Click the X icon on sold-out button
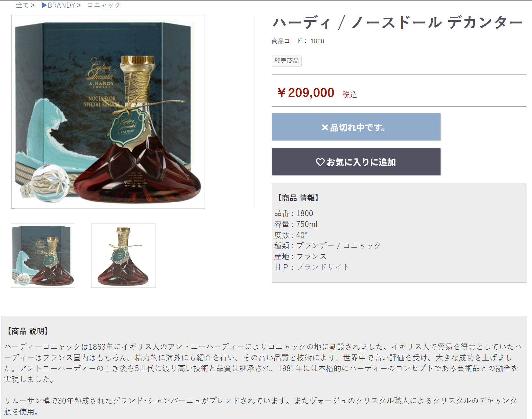This screenshot has height=419, width=532. coord(325,127)
